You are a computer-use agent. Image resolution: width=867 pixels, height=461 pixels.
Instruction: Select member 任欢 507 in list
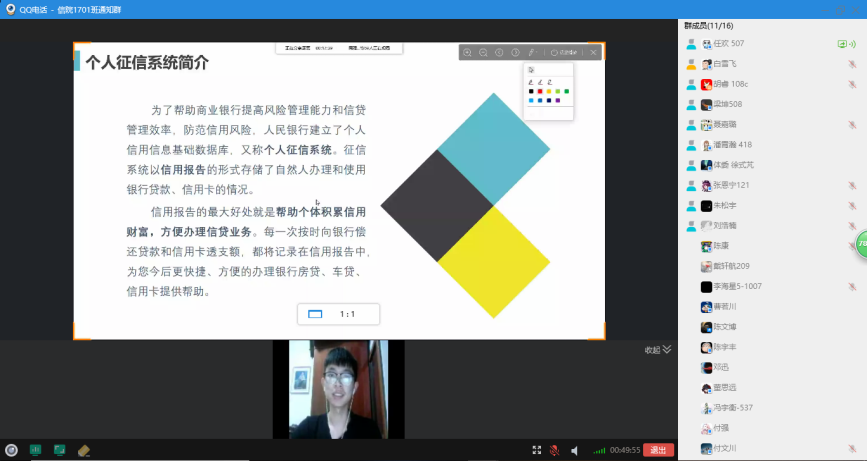728,44
